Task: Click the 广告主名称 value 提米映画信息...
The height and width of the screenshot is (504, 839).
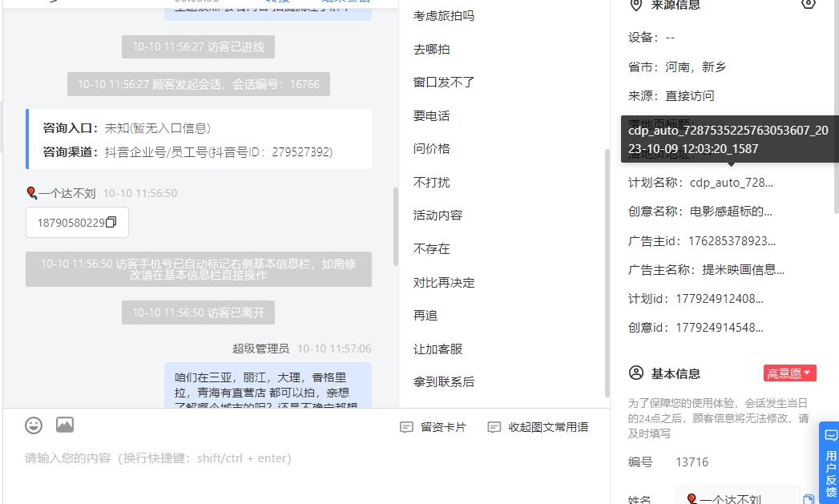Action: [x=743, y=270]
